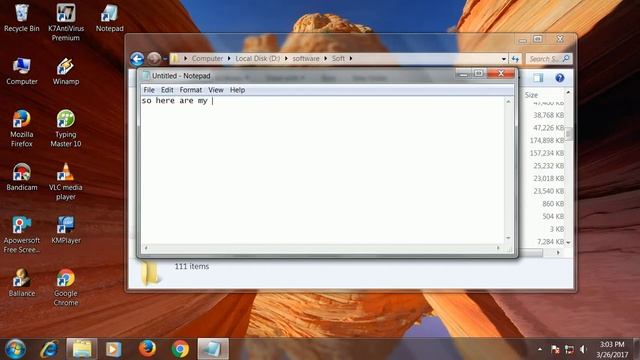Image resolution: width=640 pixels, height=360 pixels.
Task: Click Notepad horizontal scrollbar right arrow
Action: pyautogui.click(x=498, y=248)
